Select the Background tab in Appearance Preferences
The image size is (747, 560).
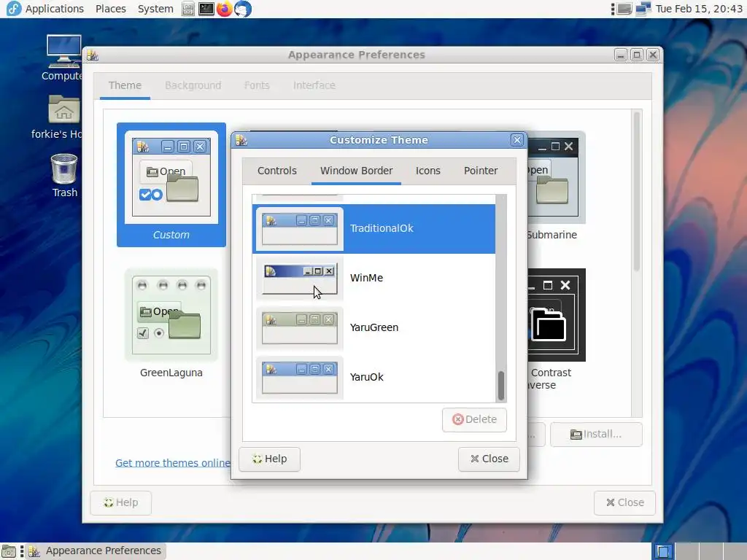[193, 85]
